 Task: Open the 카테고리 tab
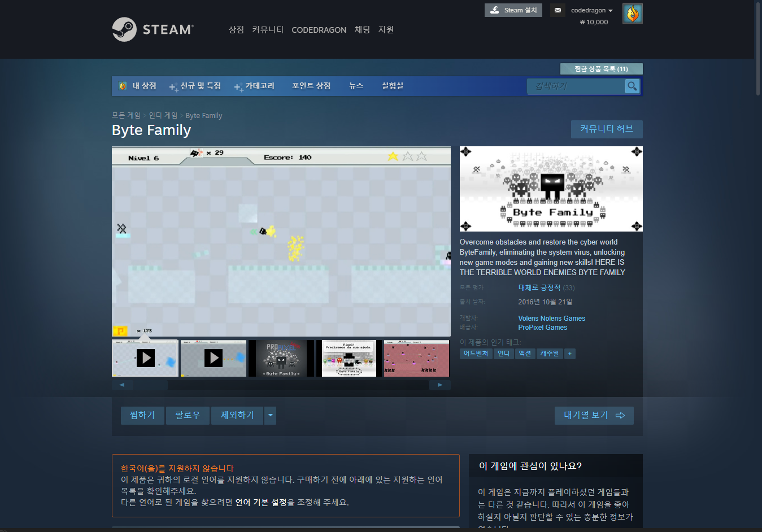click(x=255, y=86)
